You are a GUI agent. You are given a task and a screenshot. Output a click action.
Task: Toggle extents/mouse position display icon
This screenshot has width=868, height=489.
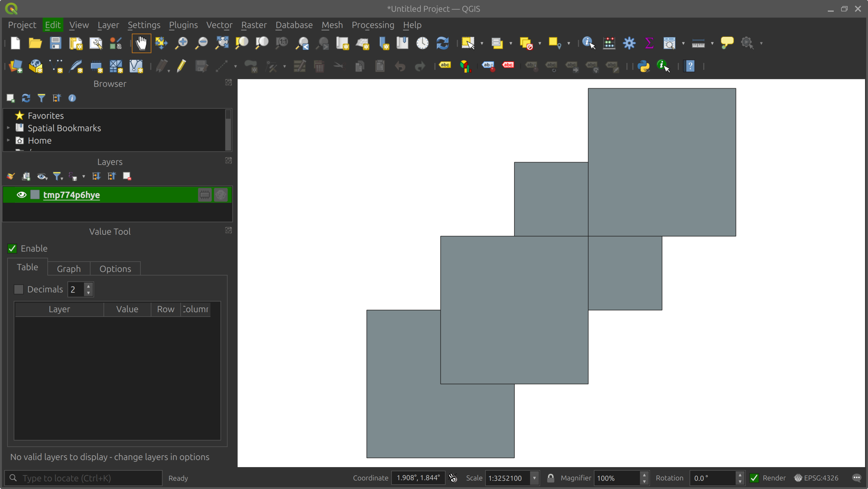click(x=453, y=478)
